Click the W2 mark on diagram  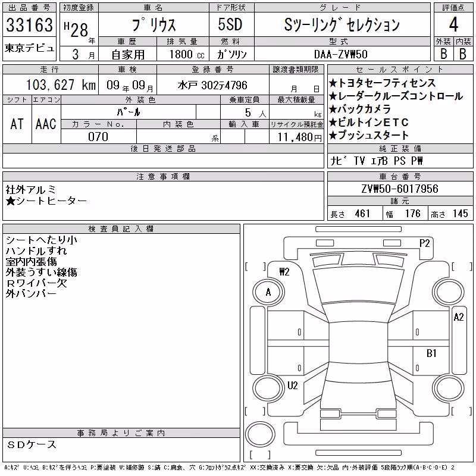pos(284,271)
